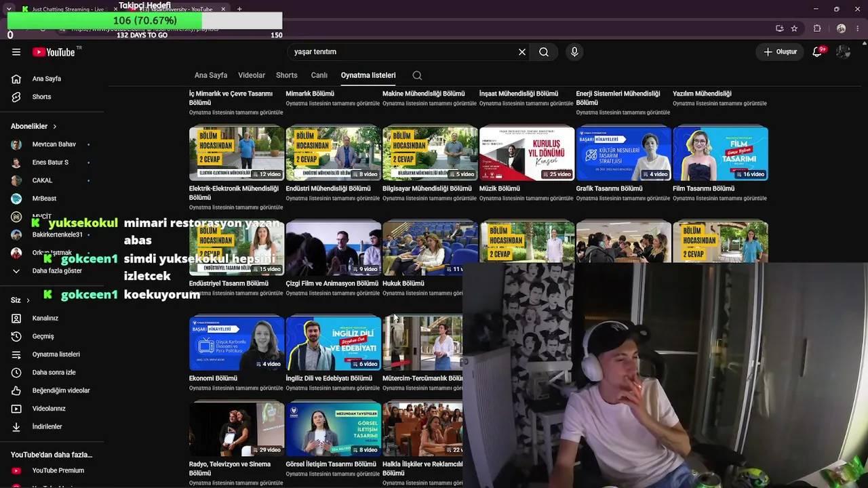The width and height of the screenshot is (868, 488).
Task: Open the browser extensions puzzle icon
Action: coord(817,28)
